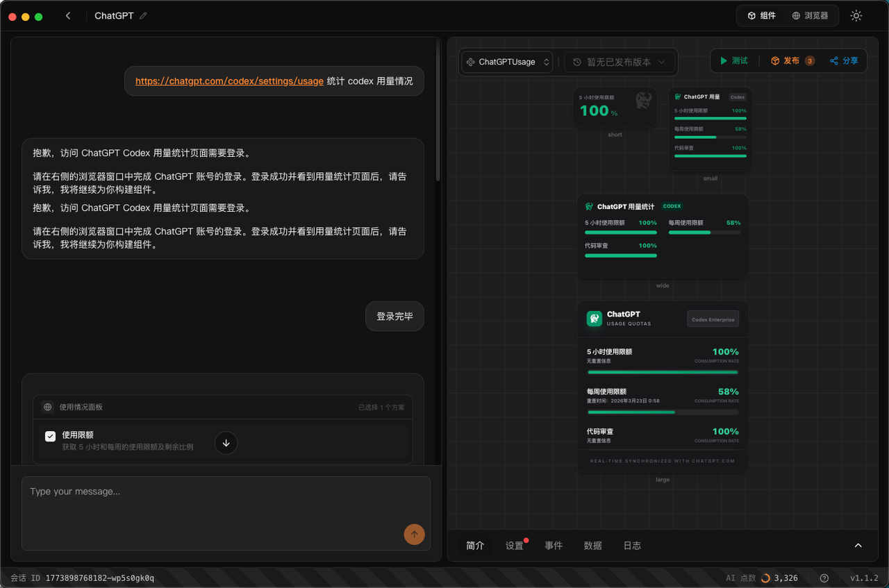Expand the bottom panel with chevron up
This screenshot has width=889, height=588.
pos(858,546)
